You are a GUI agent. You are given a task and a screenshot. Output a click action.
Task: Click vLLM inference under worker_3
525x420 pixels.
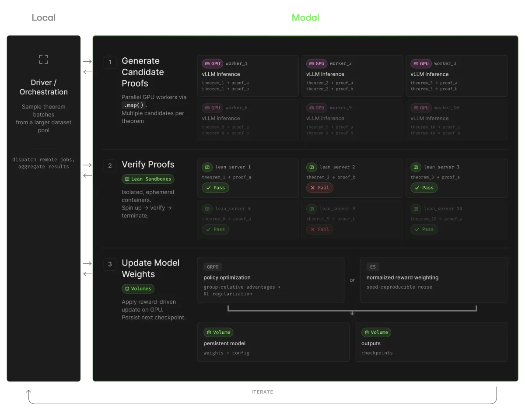tap(430, 74)
